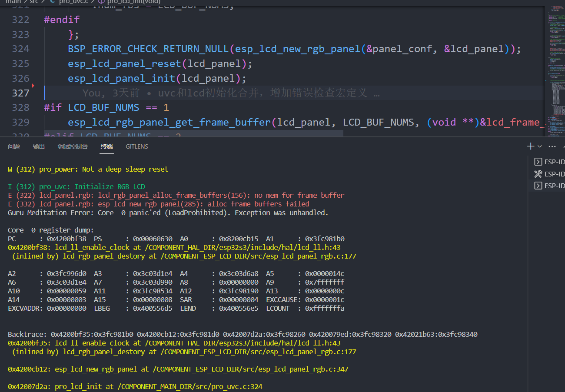565x392 pixels.
Task: Switch to the 问题 panel tab
Action: [14, 146]
